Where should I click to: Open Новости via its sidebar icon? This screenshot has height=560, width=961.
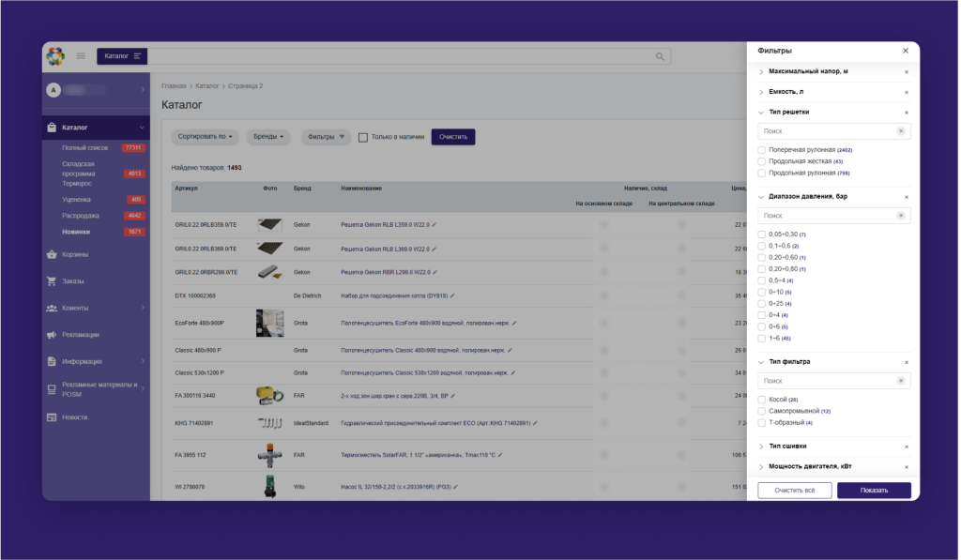coord(52,417)
